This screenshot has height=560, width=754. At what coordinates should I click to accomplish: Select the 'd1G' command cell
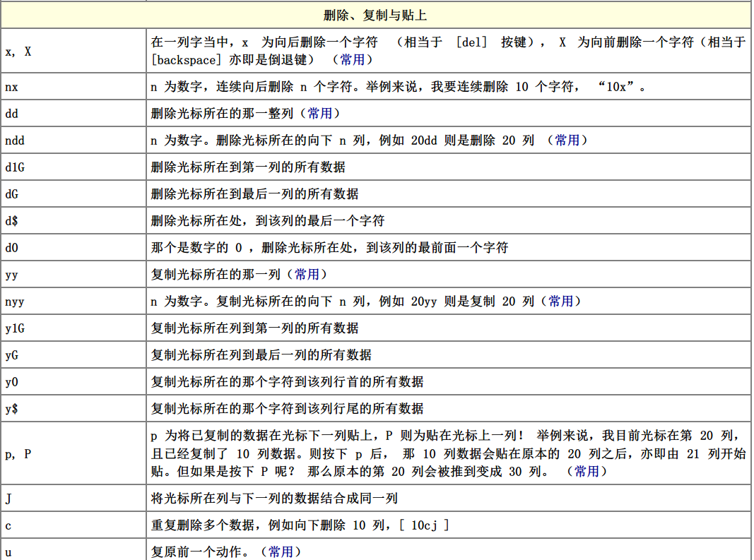(73, 167)
